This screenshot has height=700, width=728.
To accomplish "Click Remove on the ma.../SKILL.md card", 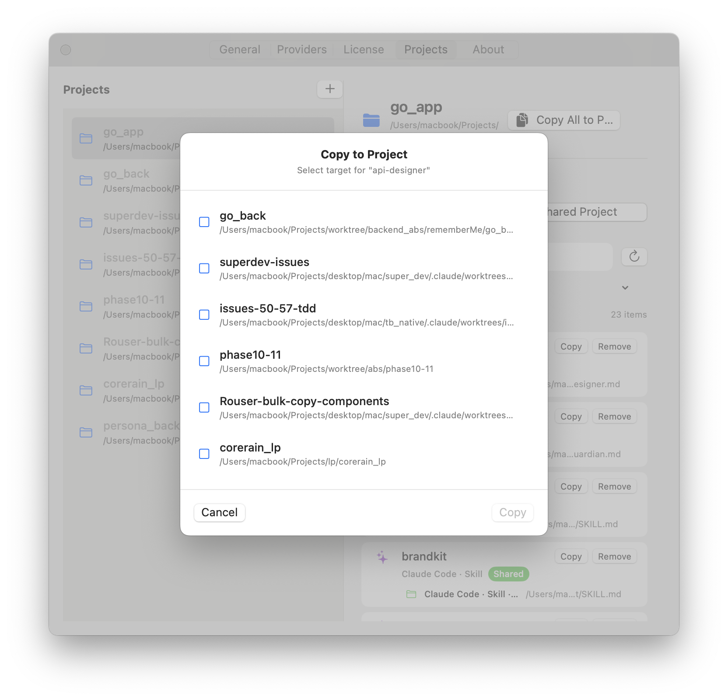I will tap(614, 486).
